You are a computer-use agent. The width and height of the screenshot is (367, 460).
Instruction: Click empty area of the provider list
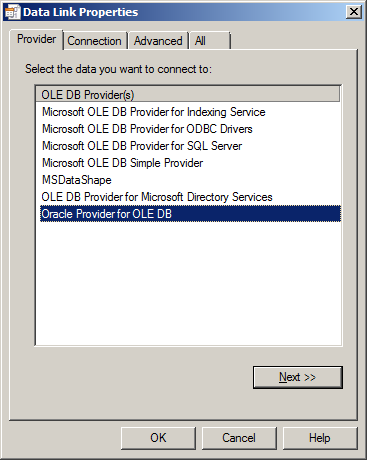click(x=188, y=283)
